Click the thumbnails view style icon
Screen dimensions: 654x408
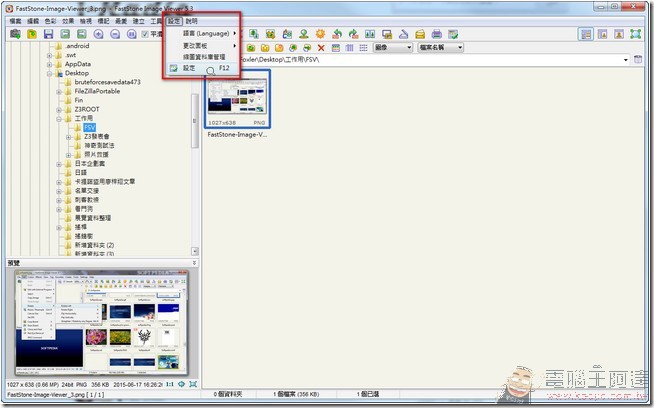tap(336, 48)
